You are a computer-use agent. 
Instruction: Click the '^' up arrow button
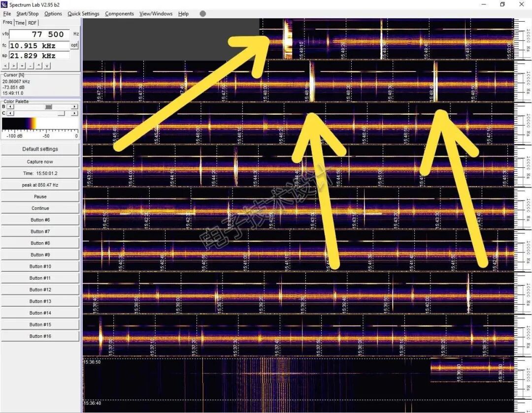(39, 66)
